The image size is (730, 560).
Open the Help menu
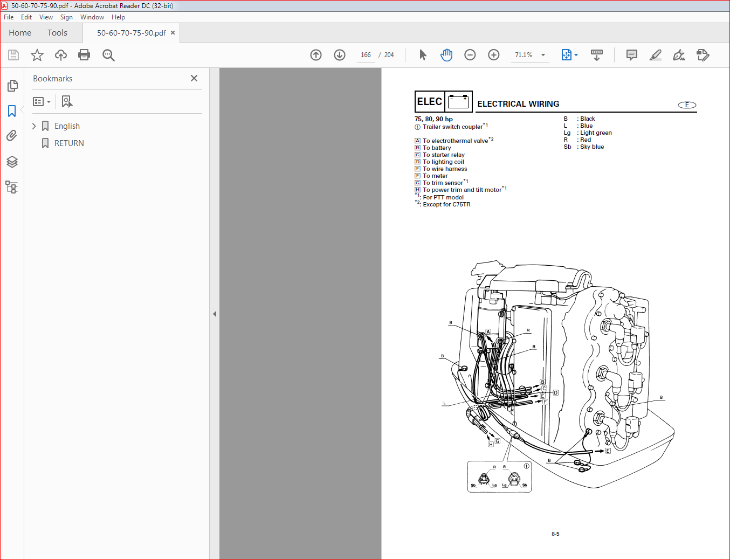coord(118,17)
